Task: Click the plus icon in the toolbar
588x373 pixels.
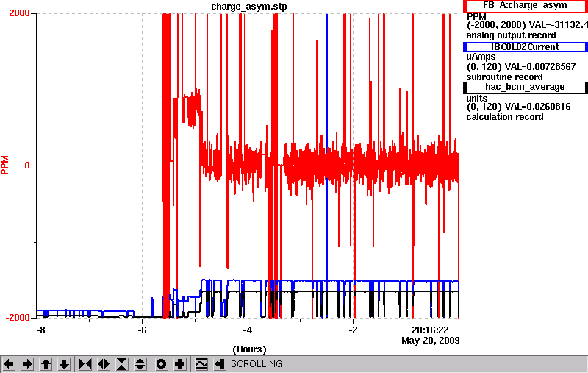Action: 180,364
